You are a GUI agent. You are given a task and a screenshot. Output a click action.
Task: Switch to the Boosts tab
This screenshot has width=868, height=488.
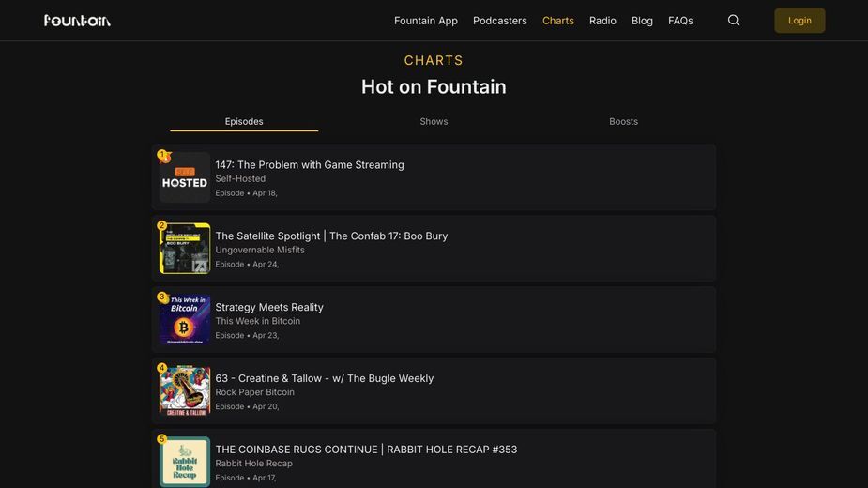[623, 121]
